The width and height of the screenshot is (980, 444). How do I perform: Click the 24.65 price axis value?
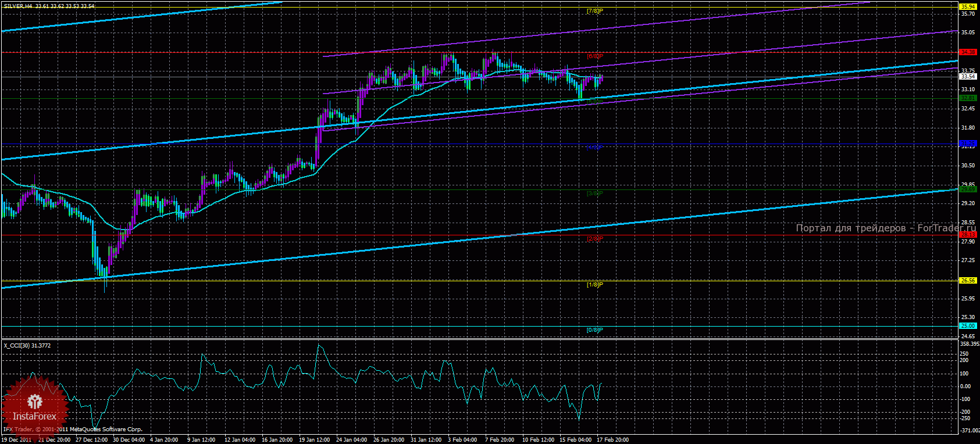point(968,336)
